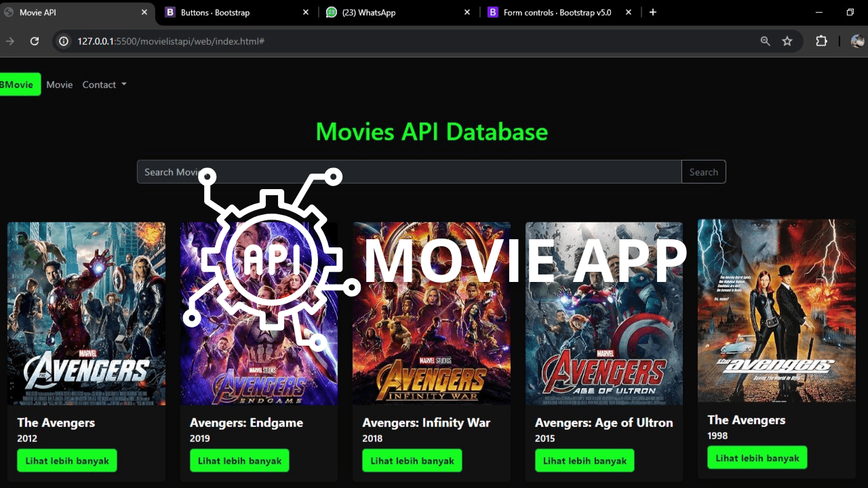Click Lihat lebih banyak for Age of Ultron
Image resolution: width=868 pixels, height=488 pixels.
point(585,461)
